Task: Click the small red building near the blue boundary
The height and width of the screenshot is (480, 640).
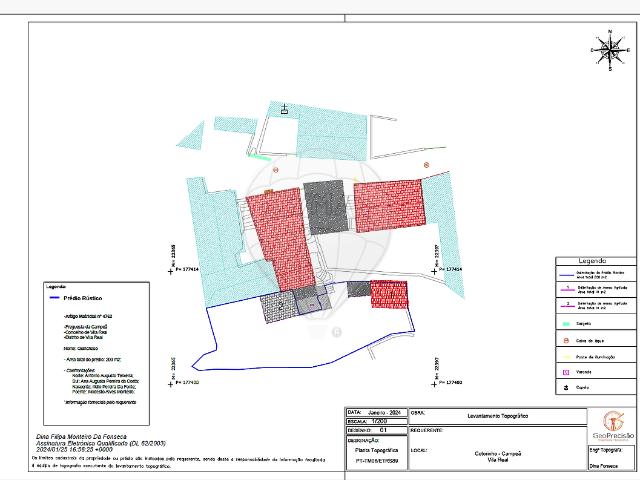Action: pos(389,294)
